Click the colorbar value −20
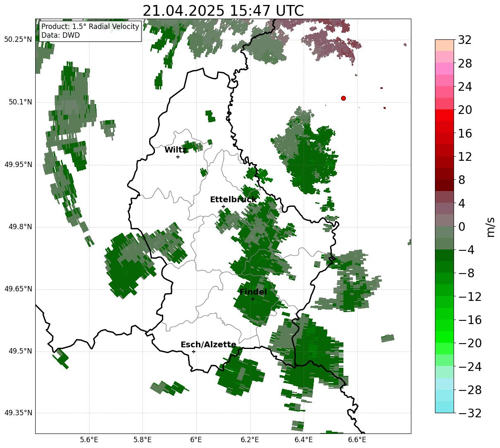The width and height of the screenshot is (500, 448). coord(470,343)
